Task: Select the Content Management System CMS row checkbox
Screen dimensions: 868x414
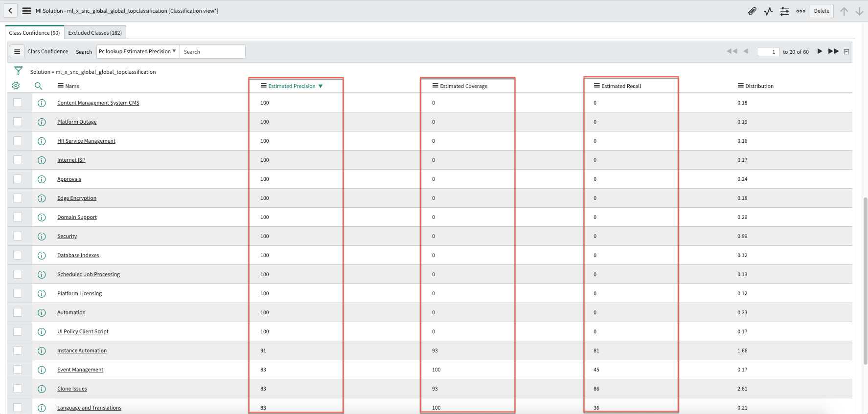Action: pos(18,103)
